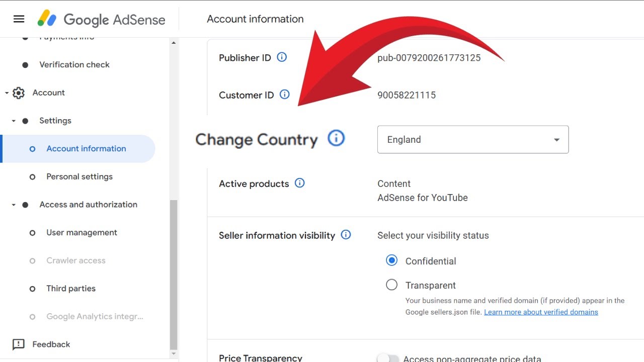Open Google Analytics integration item
This screenshot has height=362, width=644.
(x=95, y=316)
